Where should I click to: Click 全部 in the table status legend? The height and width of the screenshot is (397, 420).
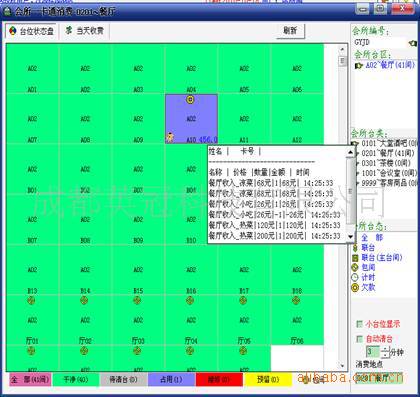tap(372, 238)
